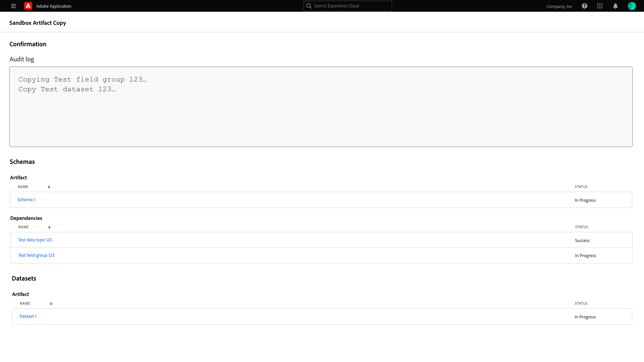Open Test data type 123 link
Viewport: 644px width, 362px height.
pyautogui.click(x=35, y=240)
